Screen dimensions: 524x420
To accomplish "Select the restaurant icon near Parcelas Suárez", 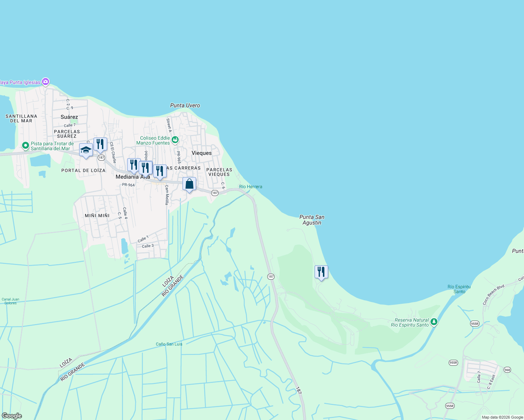I will click(x=100, y=143).
